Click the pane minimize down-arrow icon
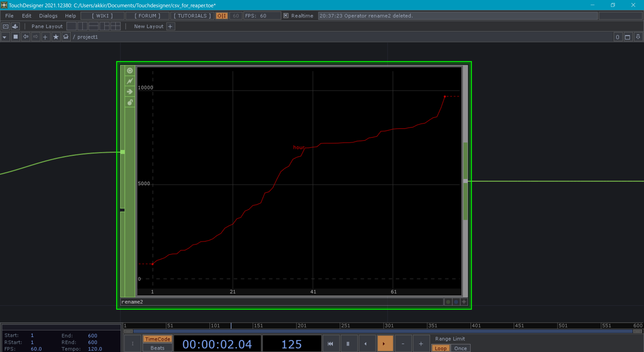This screenshot has height=352, width=644. tap(638, 37)
